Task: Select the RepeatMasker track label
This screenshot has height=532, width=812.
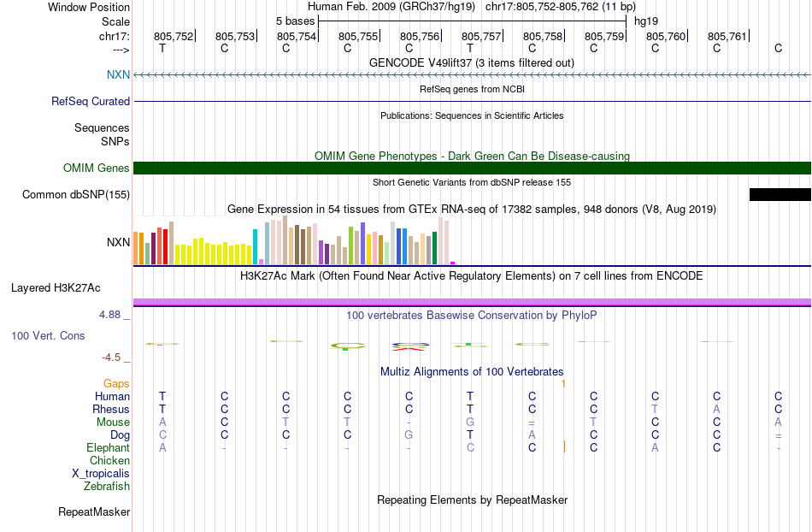Action: click(94, 511)
